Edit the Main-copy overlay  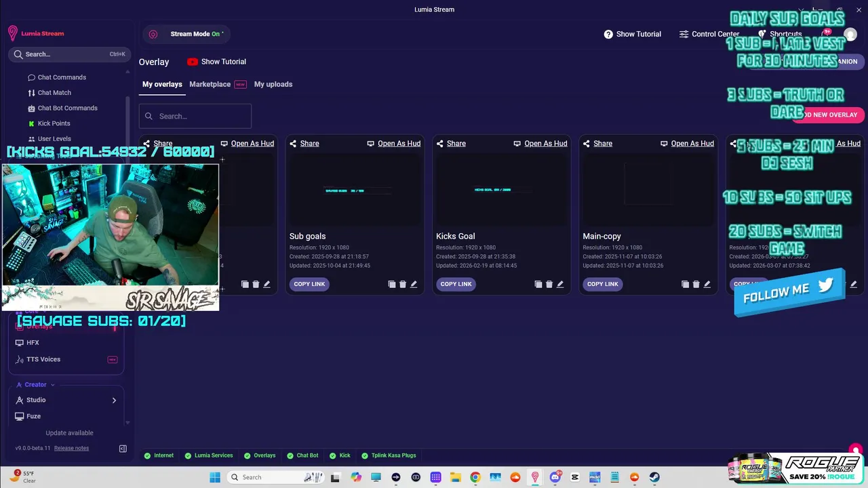[x=707, y=284]
